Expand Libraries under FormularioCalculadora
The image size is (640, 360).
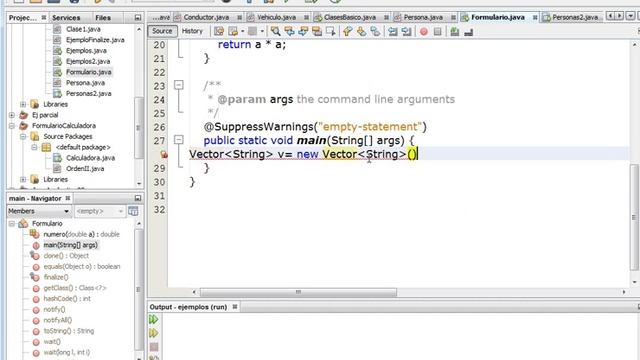coord(23,179)
